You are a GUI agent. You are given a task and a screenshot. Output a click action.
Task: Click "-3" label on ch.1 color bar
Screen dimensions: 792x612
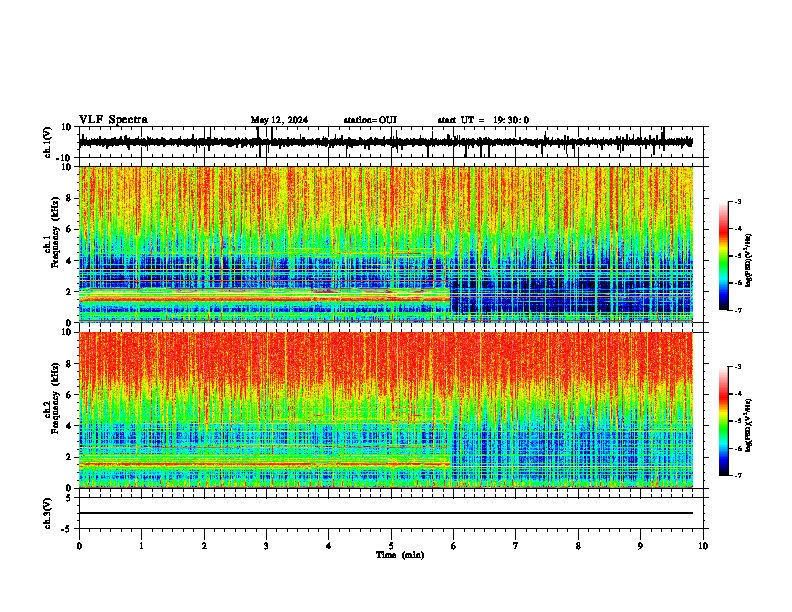click(x=737, y=202)
